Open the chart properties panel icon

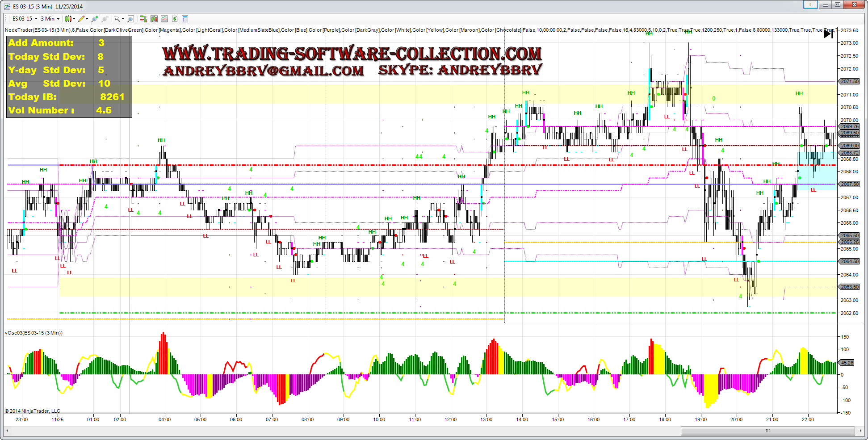pos(185,19)
